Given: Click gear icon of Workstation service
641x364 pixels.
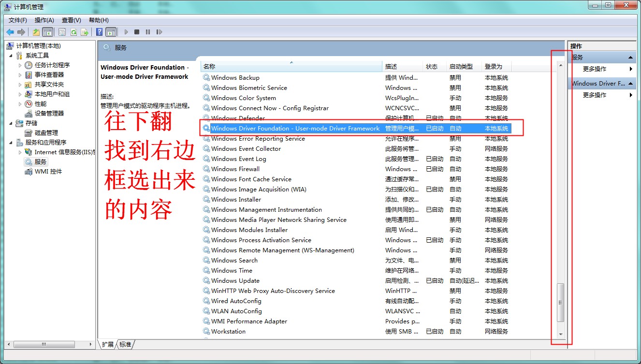Looking at the screenshot, I should (x=206, y=331).
